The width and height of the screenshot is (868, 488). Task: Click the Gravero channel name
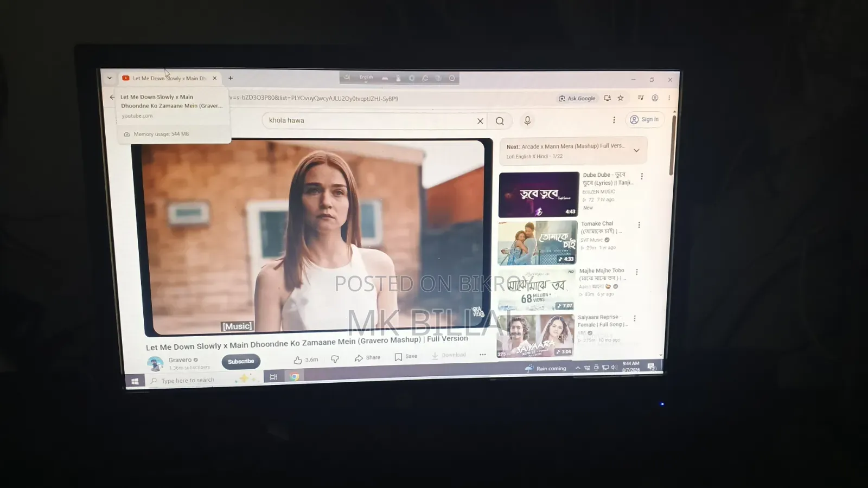(180, 360)
